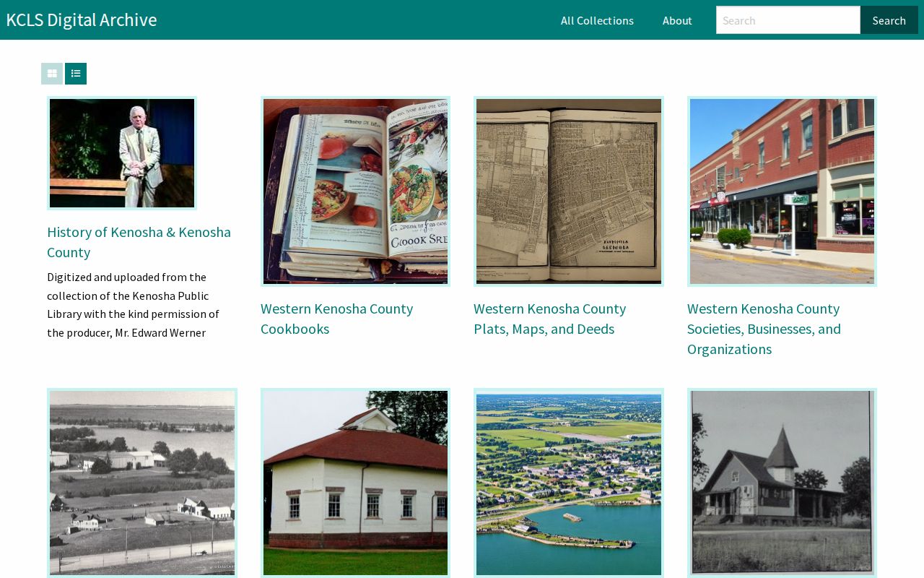
Task: Open white schoolhouse with red roof thumbnail
Action: tap(355, 483)
